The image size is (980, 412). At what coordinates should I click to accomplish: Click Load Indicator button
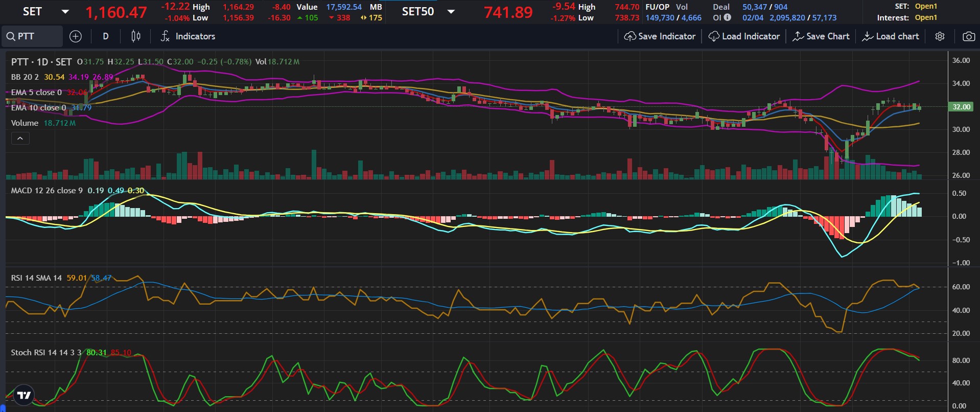click(x=744, y=36)
